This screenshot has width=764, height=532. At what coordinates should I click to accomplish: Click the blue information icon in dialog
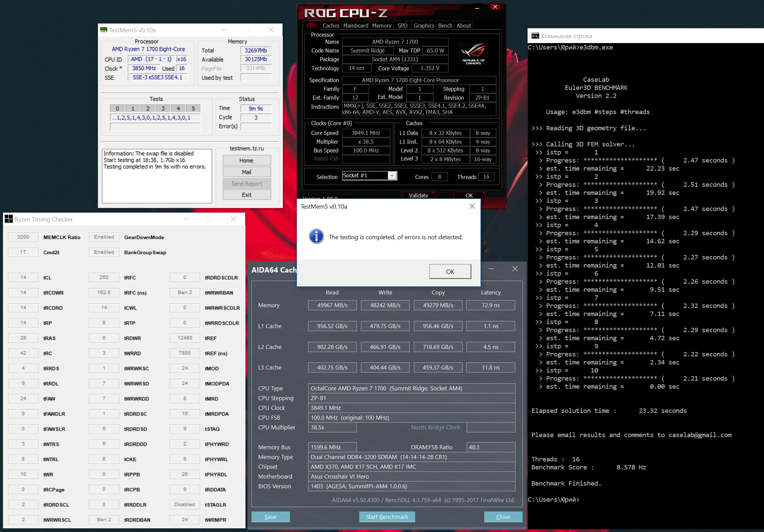[x=316, y=237]
